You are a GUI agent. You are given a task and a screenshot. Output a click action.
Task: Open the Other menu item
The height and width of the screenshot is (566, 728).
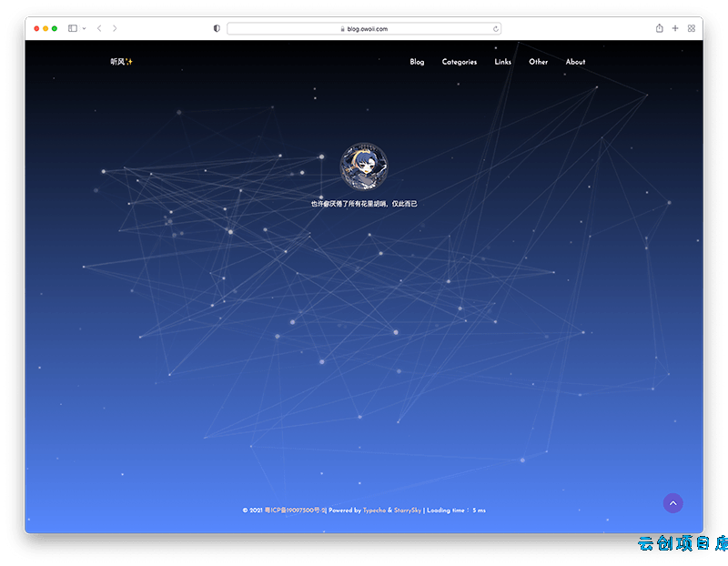(538, 62)
